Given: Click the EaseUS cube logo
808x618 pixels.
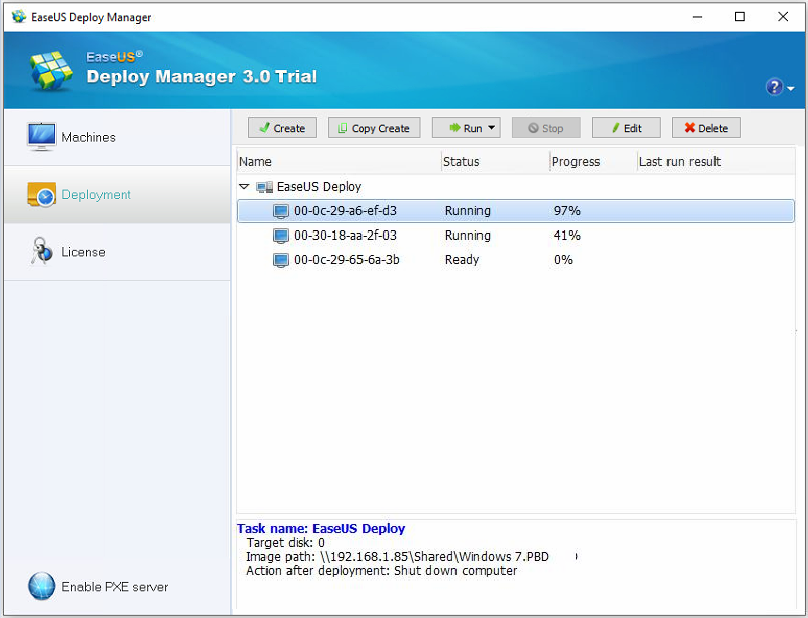Looking at the screenshot, I should 51,71.
